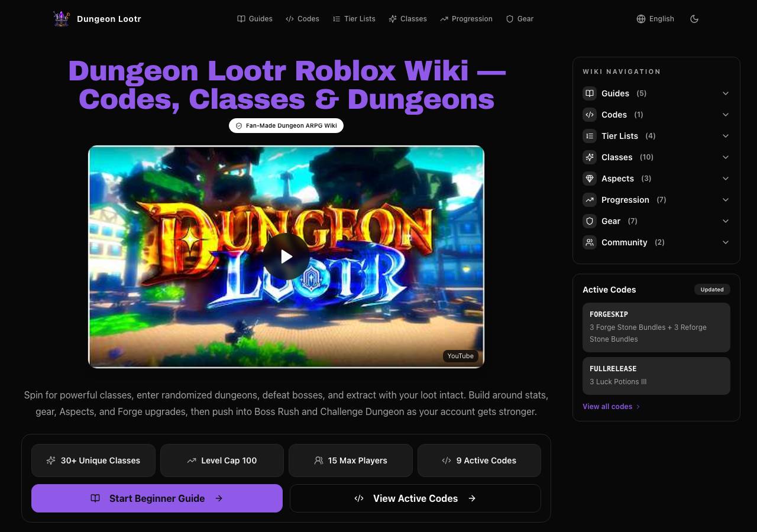Open the Progression menu in the top navigation
Screen dimensions: 757x532
tap(466, 19)
